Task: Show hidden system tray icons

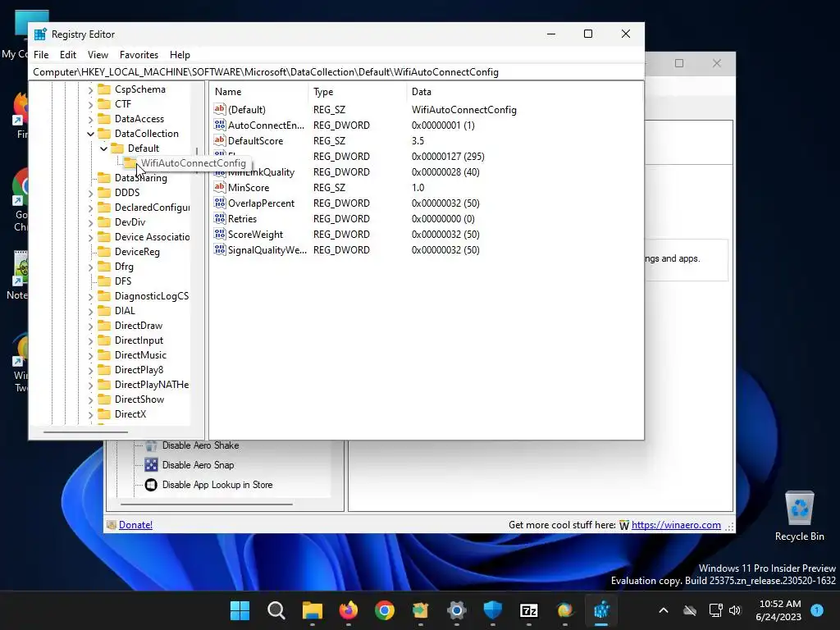Action: point(663,610)
